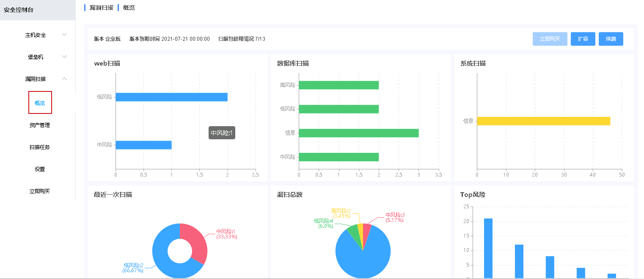Click 立即购买 in the sidebar menu

(x=40, y=191)
